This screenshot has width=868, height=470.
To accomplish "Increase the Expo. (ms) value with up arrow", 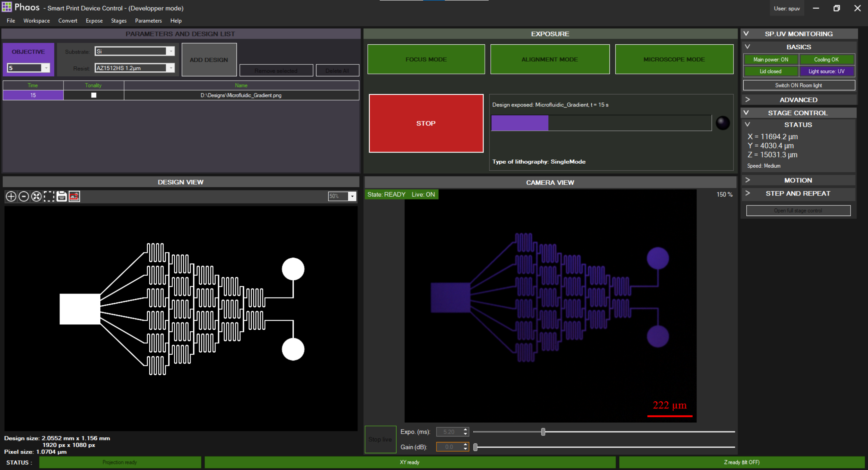I will pos(465,430).
